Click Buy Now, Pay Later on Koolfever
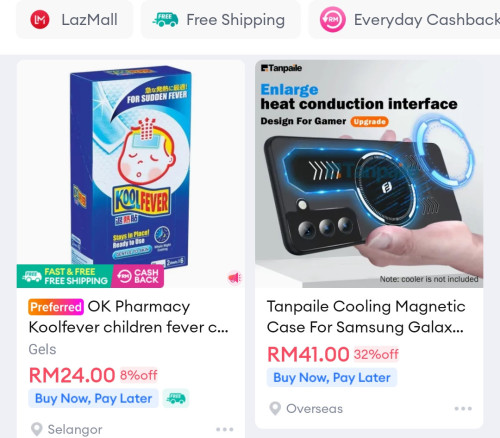 click(x=93, y=398)
